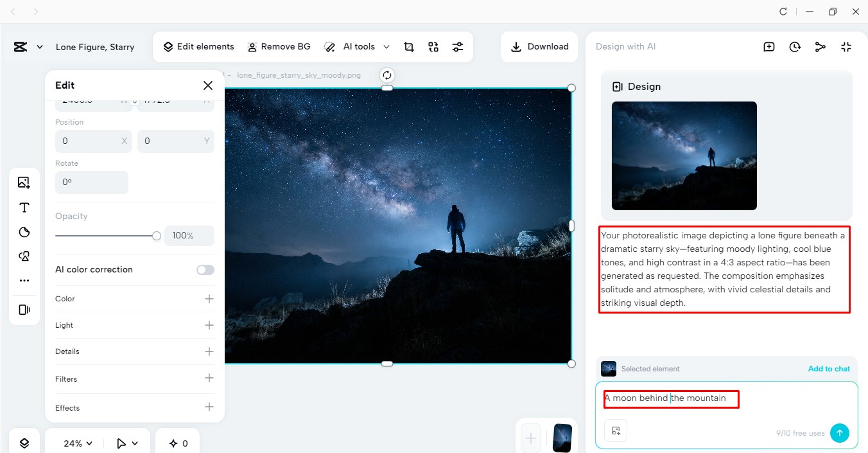The image size is (868, 453).
Task: Open the AI tools dropdown
Action: click(357, 46)
